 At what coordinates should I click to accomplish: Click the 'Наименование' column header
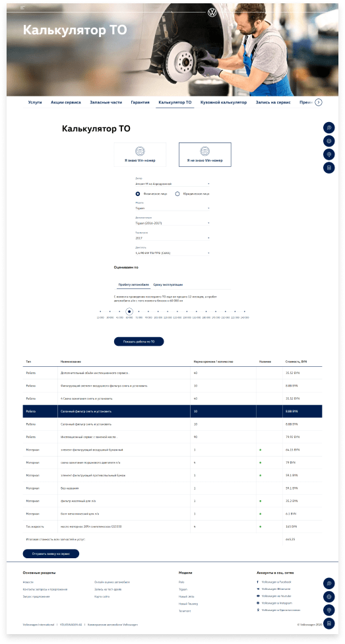pos(71,362)
